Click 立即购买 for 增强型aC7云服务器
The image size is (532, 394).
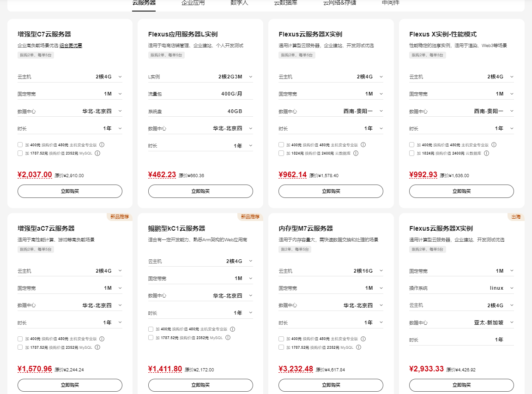click(70, 385)
